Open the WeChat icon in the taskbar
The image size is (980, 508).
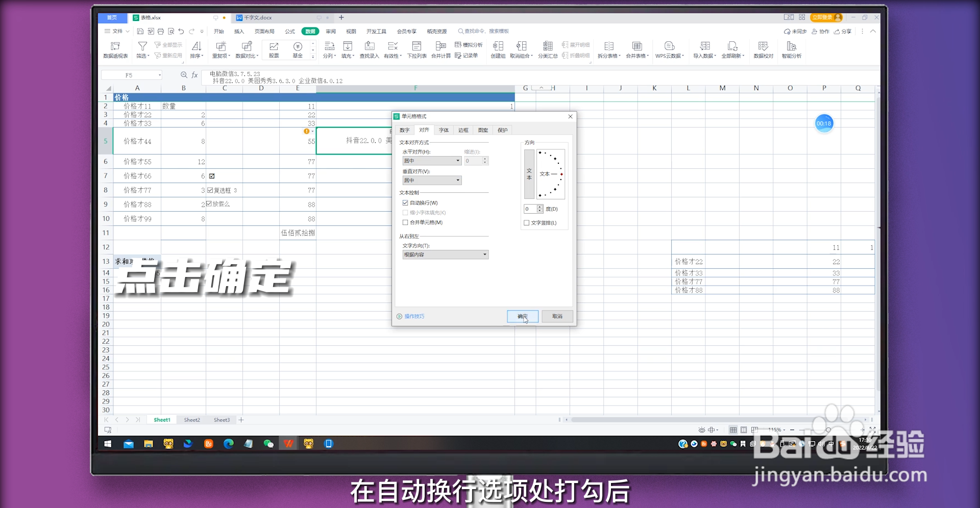click(x=268, y=444)
